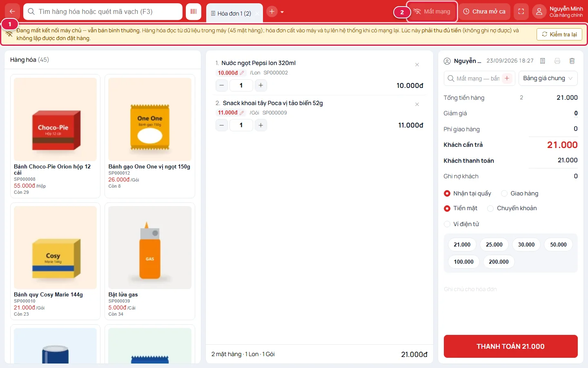588x368 pixels.
Task: Click the Chưa mở ca shift button
Action: point(484,11)
